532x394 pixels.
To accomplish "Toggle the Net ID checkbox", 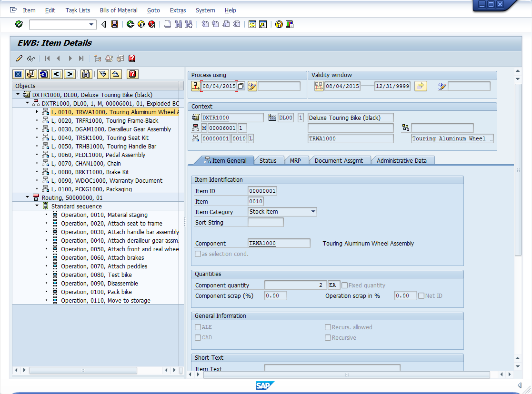I will (x=422, y=296).
